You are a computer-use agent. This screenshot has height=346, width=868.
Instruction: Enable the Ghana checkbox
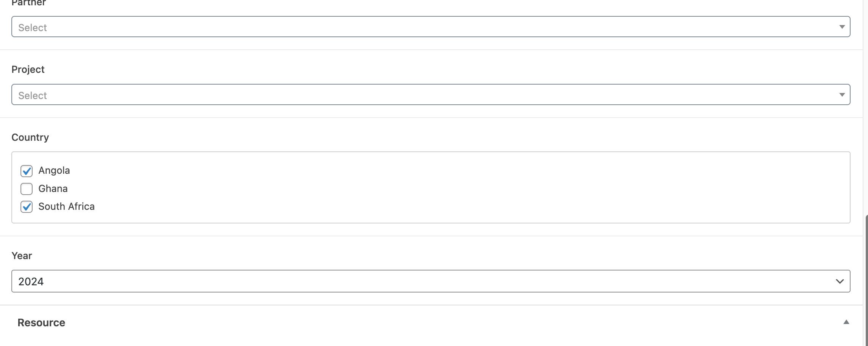27,189
